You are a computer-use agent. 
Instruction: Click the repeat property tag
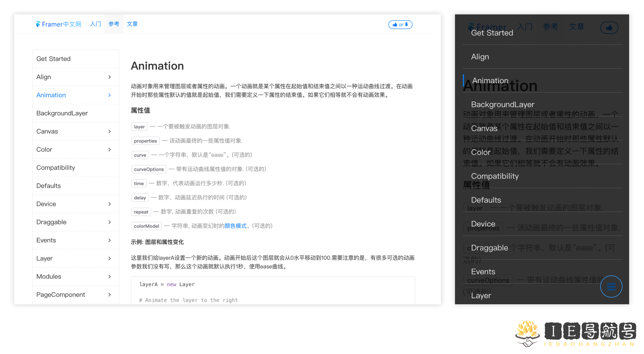tap(141, 212)
